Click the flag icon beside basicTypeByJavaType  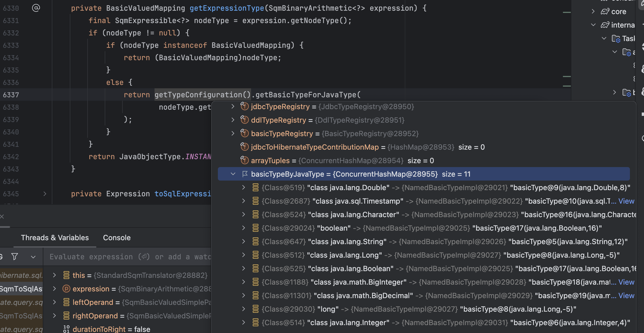pyautogui.click(x=245, y=174)
